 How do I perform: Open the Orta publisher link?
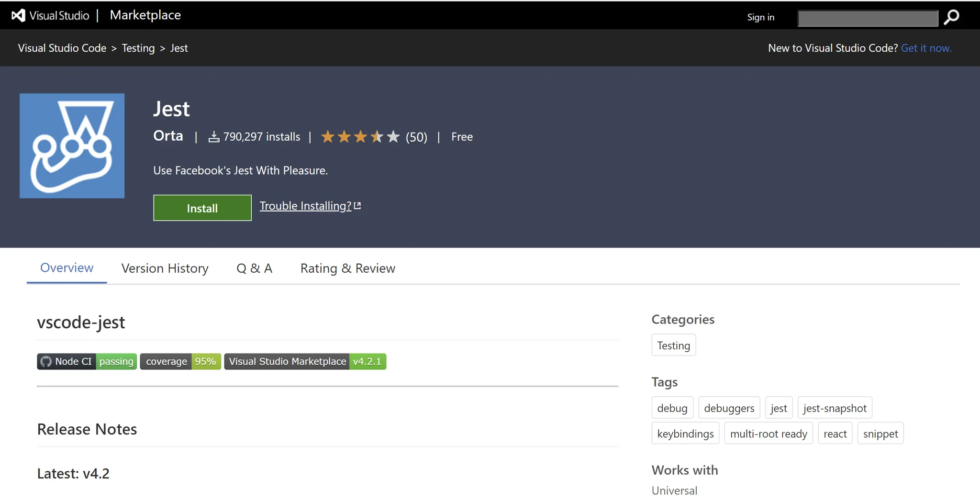point(168,136)
